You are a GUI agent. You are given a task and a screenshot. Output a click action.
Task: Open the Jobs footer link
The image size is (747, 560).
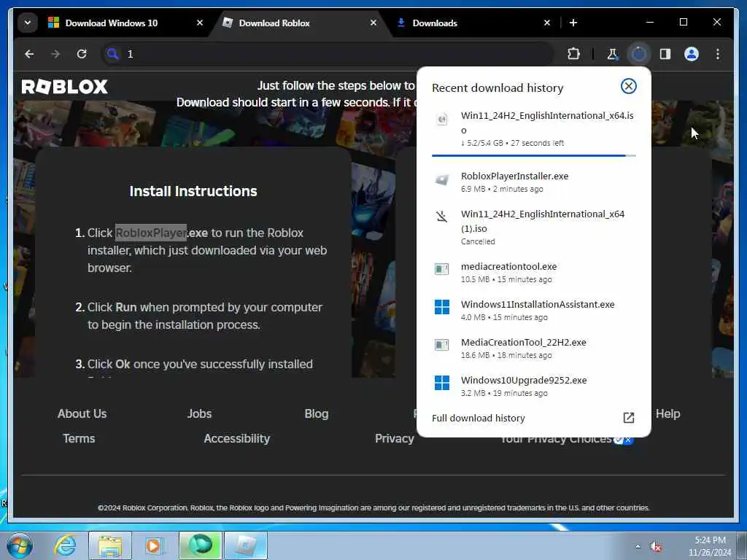pos(199,414)
